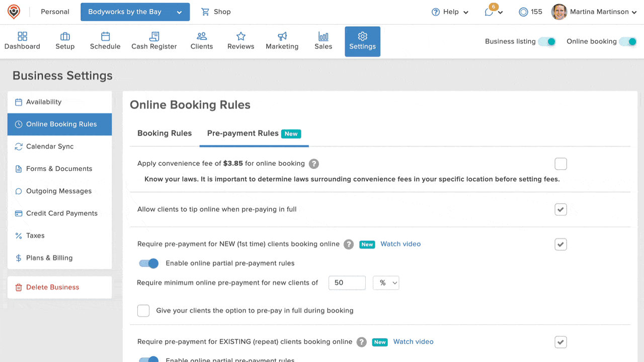Open the Schedule calendar icon
This screenshot has height=362, width=644.
click(105, 36)
